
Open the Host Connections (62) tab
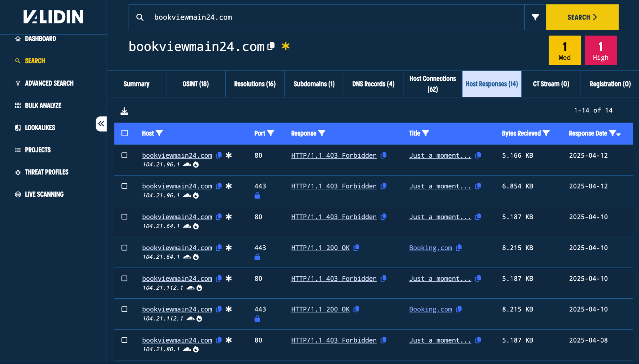point(433,84)
